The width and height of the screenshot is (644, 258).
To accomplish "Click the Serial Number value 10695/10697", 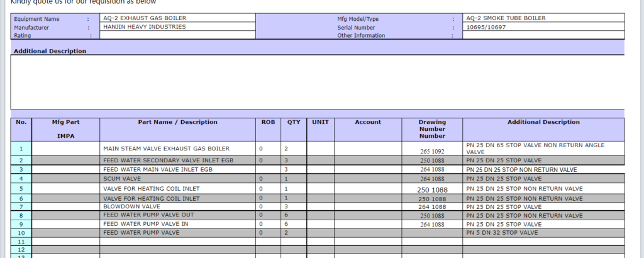I will click(x=543, y=27).
